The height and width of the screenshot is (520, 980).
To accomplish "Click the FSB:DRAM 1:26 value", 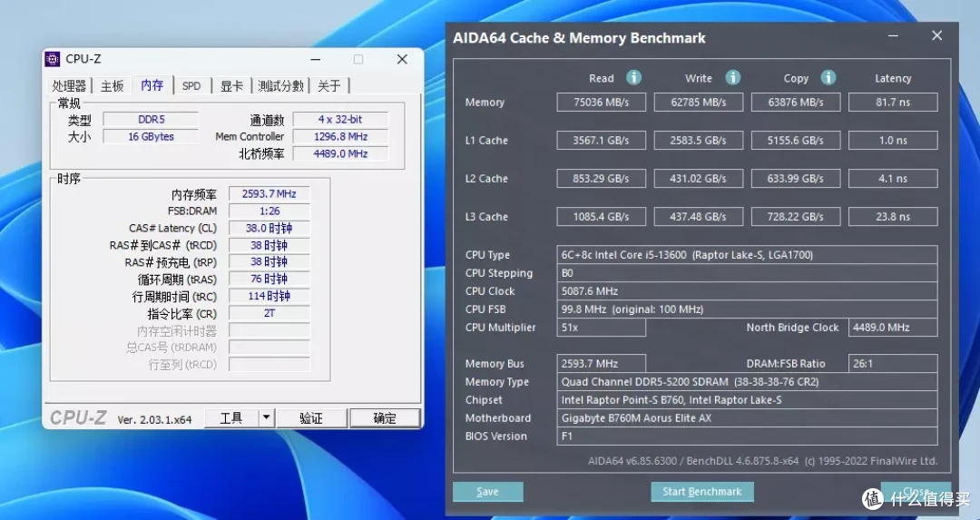I will [x=269, y=211].
